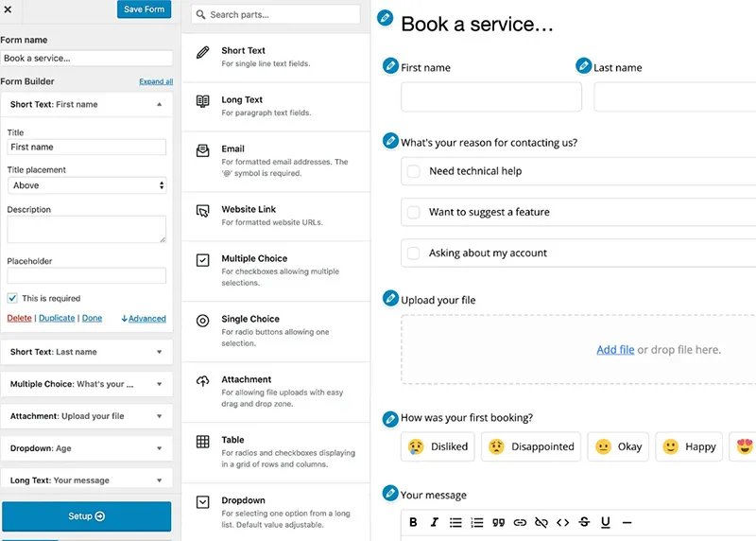This screenshot has height=541, width=756.
Task: Open the Title placement dropdown
Action: coord(86,185)
